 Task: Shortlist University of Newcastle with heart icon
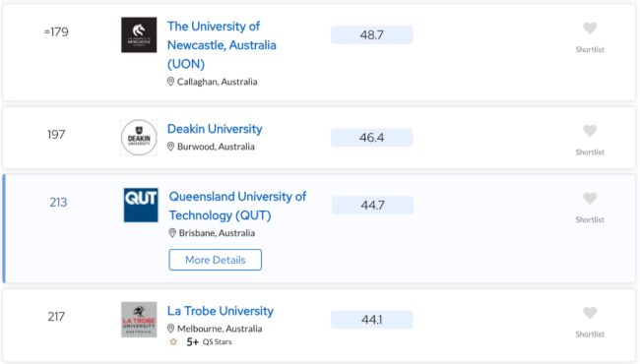pyautogui.click(x=590, y=29)
